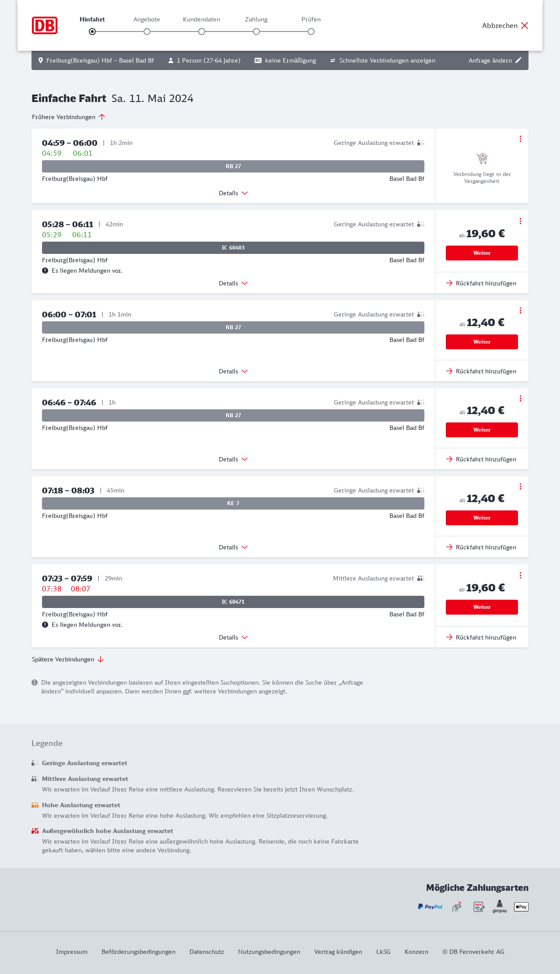Expand Details for the 07:18 connection
This screenshot has width=560, height=974.
tap(233, 547)
